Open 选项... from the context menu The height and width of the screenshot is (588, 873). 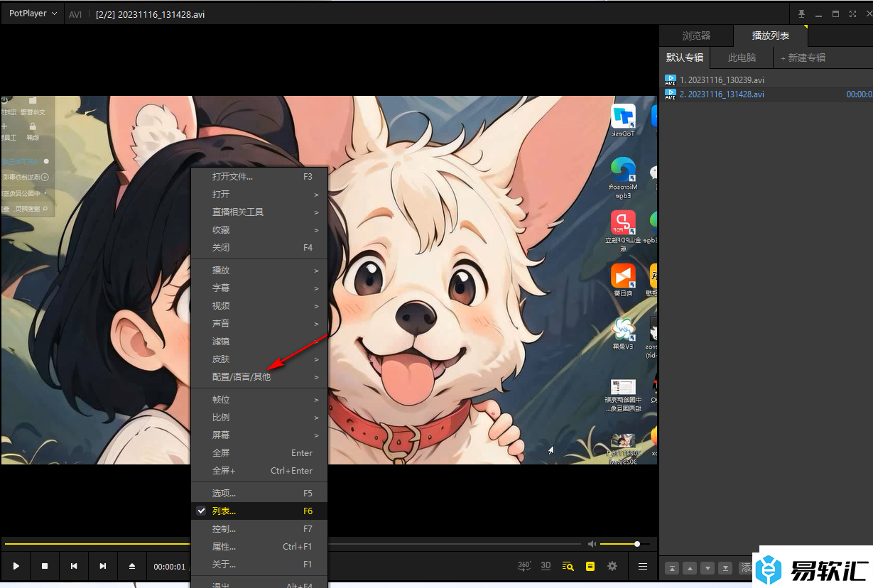point(259,493)
